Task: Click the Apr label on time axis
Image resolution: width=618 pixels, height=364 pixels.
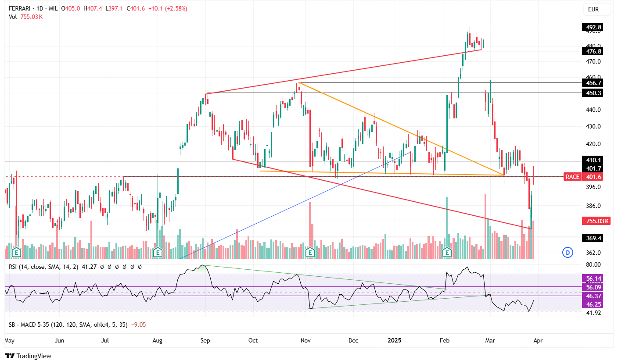Action: click(x=538, y=340)
